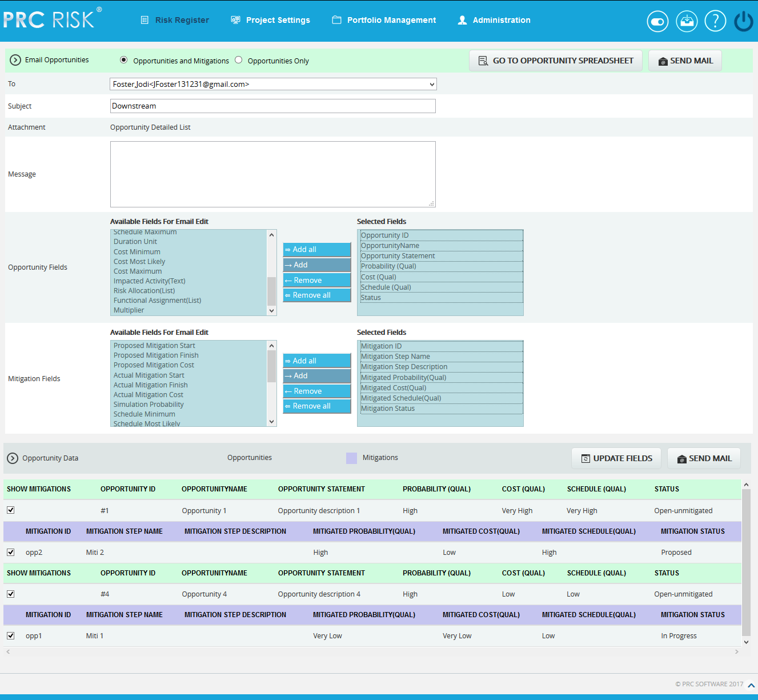Select Multiplier in available opportunity fields
Screen dimensions: 758x700
point(129,310)
